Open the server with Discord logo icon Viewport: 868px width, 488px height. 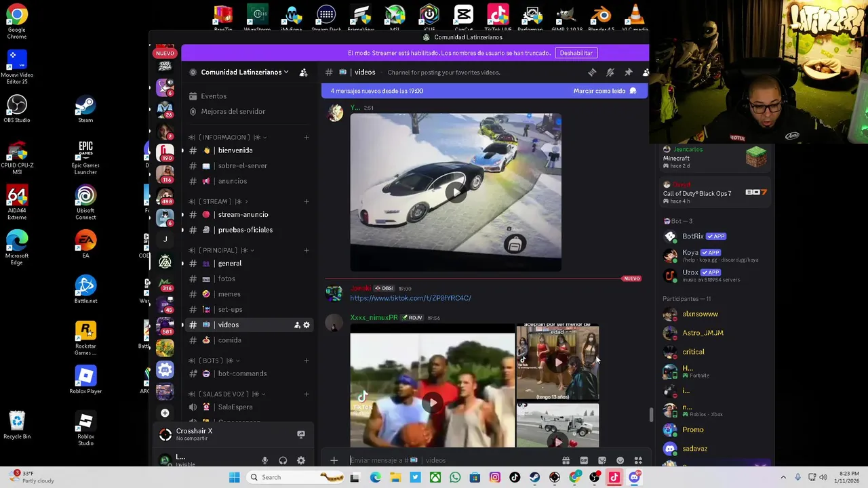[x=165, y=369]
